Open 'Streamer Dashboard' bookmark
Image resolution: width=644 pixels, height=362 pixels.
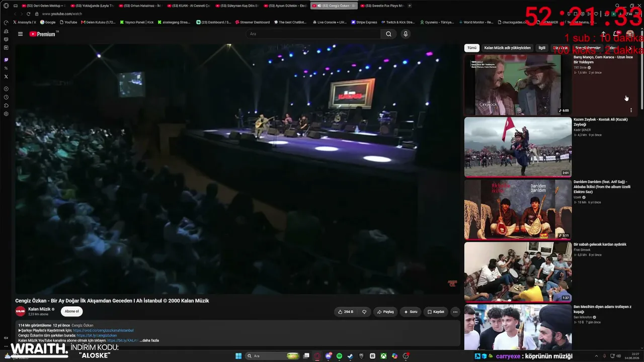(x=253, y=22)
